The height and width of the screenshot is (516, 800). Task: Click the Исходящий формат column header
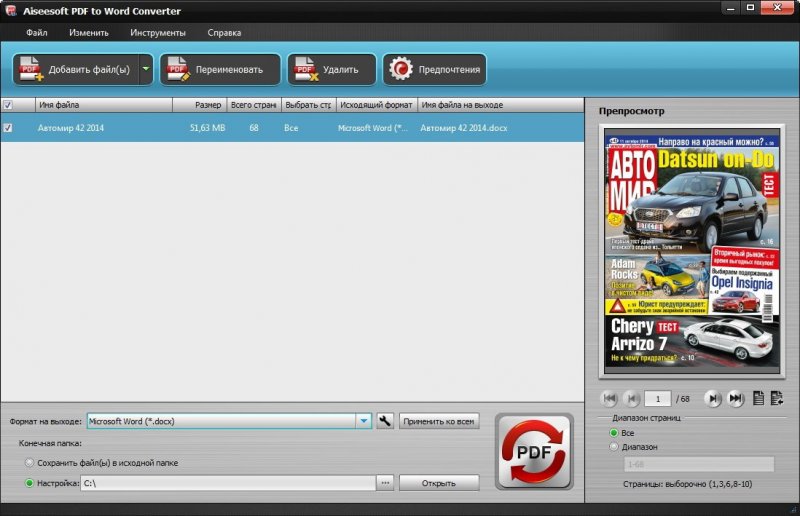377,105
